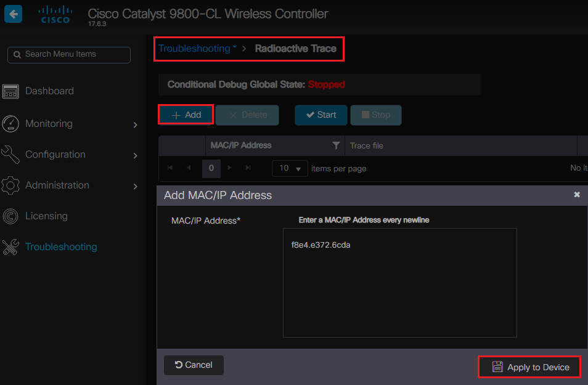Select Troubleshooting in the sidebar menu
588x385 pixels.
(x=61, y=247)
